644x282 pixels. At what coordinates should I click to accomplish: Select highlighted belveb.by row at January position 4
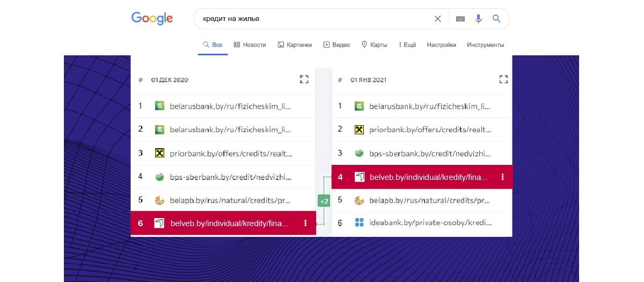pyautogui.click(x=422, y=177)
